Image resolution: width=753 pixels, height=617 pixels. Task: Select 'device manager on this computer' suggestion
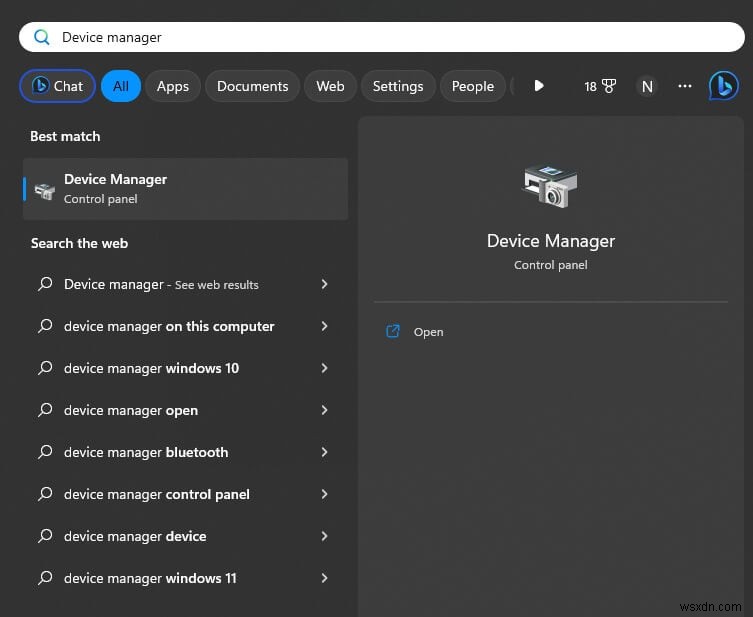[x=185, y=326]
